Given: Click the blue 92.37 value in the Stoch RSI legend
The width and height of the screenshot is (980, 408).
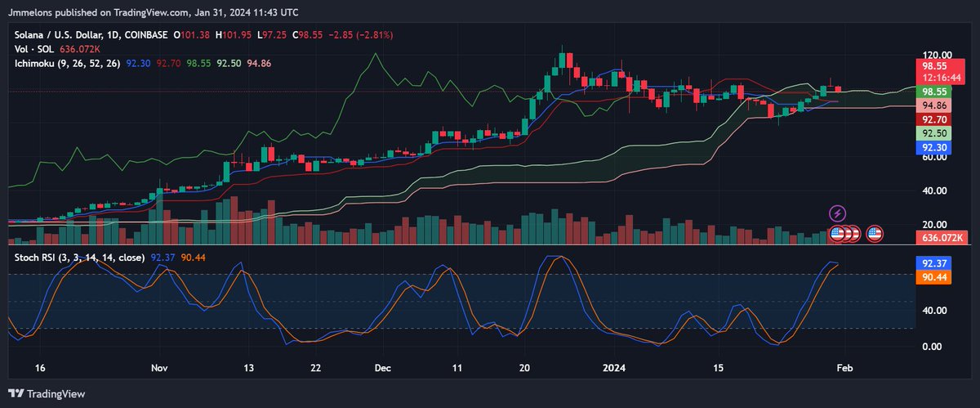Looking at the screenshot, I should (163, 258).
